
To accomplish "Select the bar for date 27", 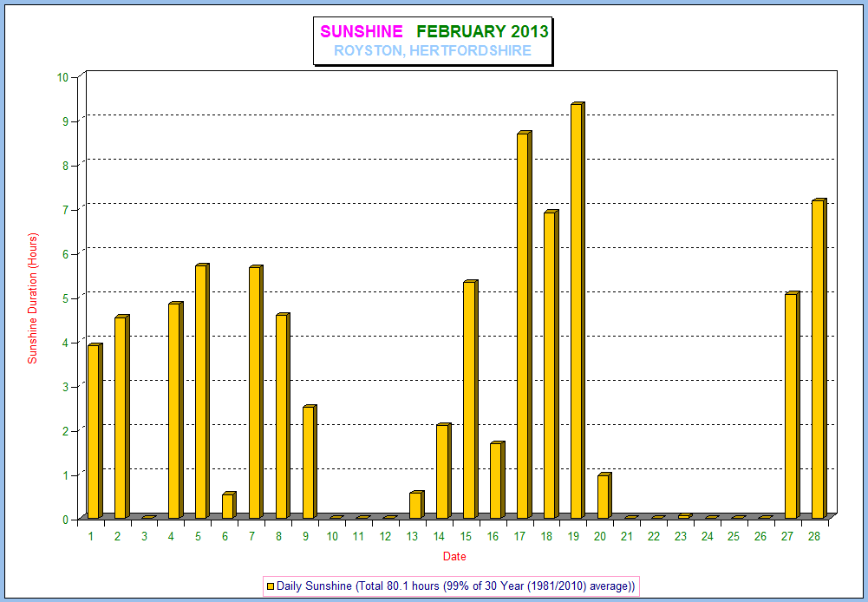I will click(x=793, y=405).
